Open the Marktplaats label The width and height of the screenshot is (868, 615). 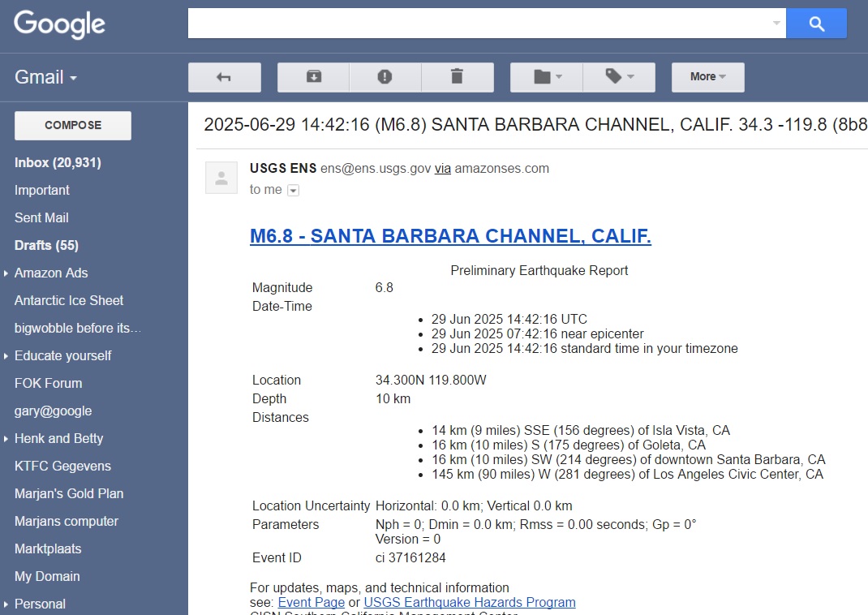48,549
